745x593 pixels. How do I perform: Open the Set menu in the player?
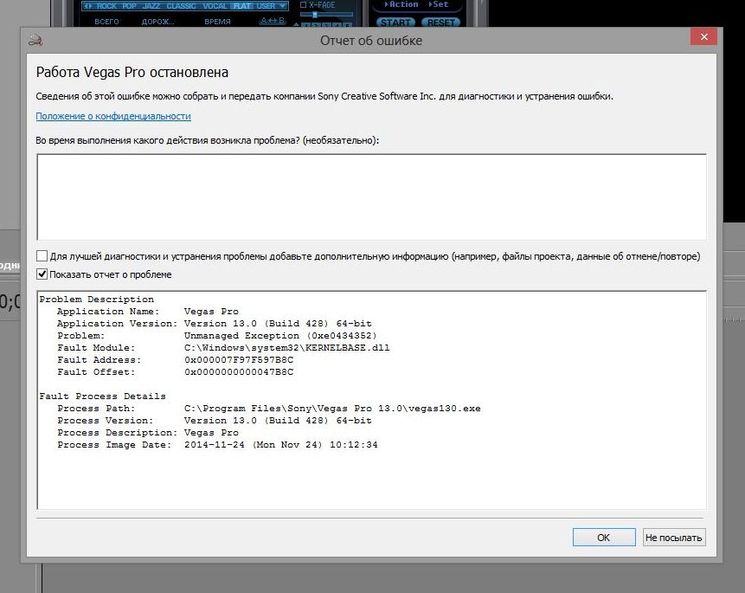click(x=438, y=4)
